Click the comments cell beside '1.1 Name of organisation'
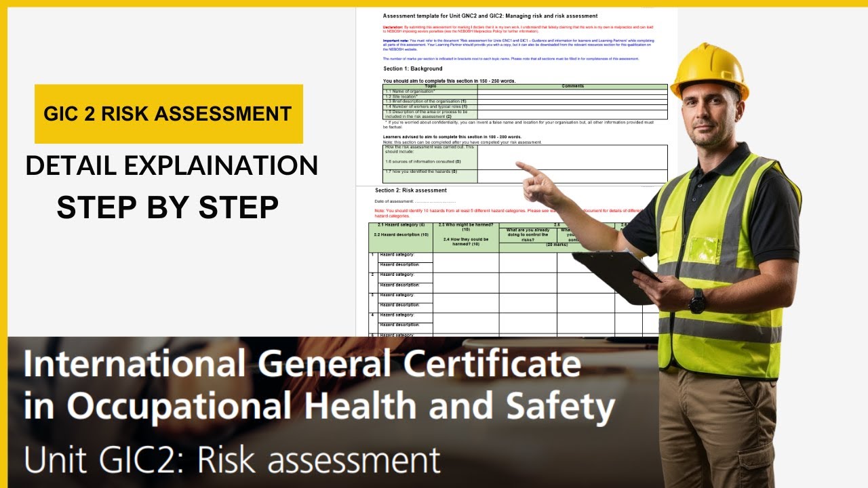The image size is (868, 488). 572,91
